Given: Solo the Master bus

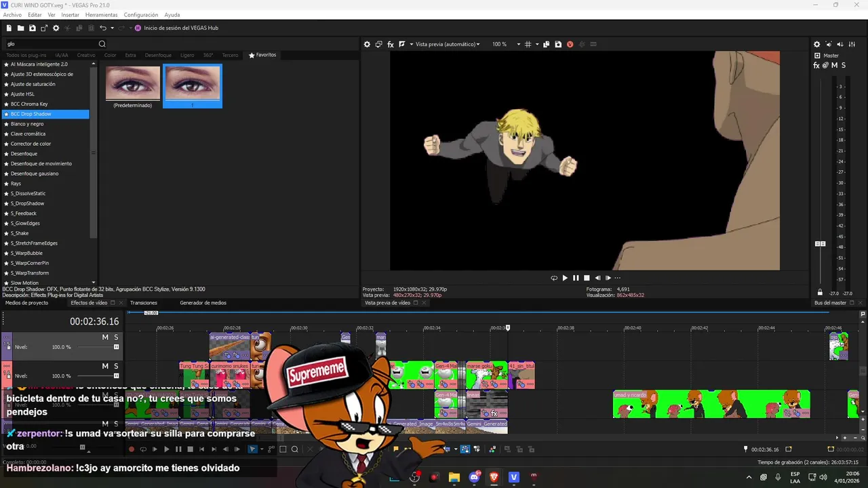Looking at the screenshot, I should point(844,65).
